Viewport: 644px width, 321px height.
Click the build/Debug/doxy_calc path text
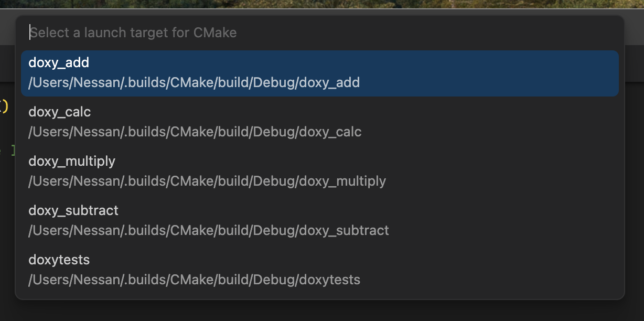pyautogui.click(x=195, y=132)
